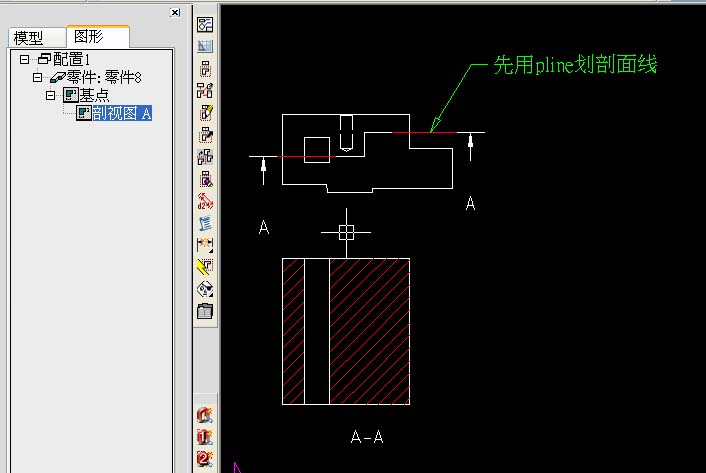Collapse the 配置1 tree node
The image size is (706, 473).
tap(25, 59)
